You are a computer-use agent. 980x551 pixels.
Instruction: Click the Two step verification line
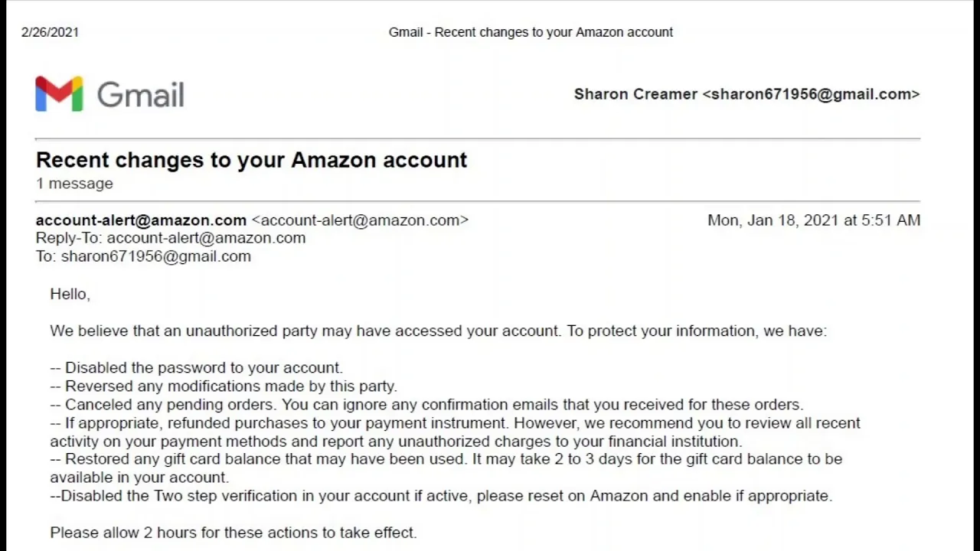(441, 496)
